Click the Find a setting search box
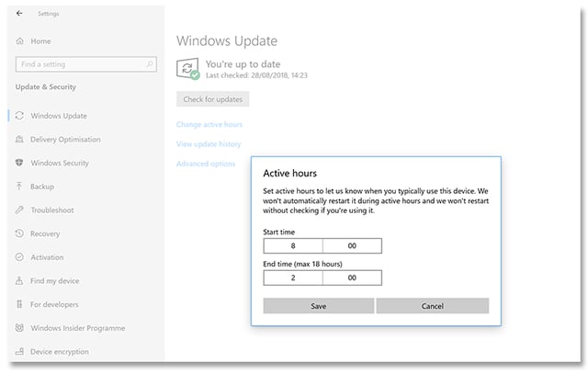 tap(85, 64)
